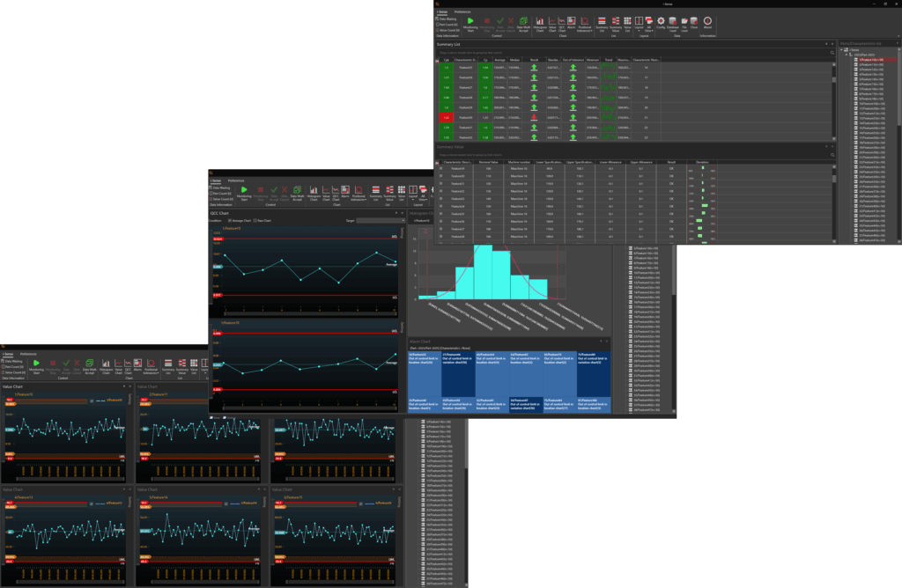The image size is (902, 588).
Task: Toggle the Average Chart checkbox
Action: click(231, 220)
